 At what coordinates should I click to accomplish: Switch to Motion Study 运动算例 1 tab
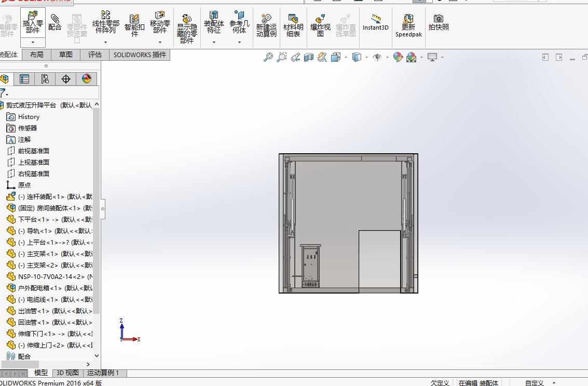tap(103, 373)
